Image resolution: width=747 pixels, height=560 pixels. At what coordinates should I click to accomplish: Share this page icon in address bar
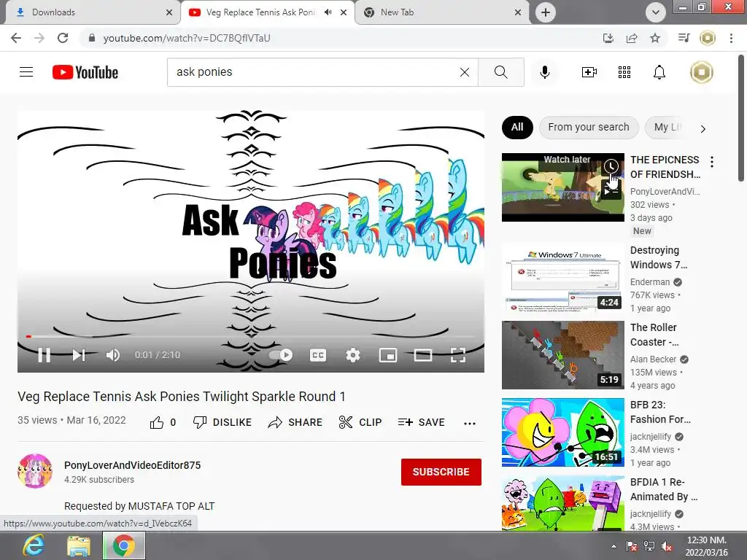click(632, 38)
